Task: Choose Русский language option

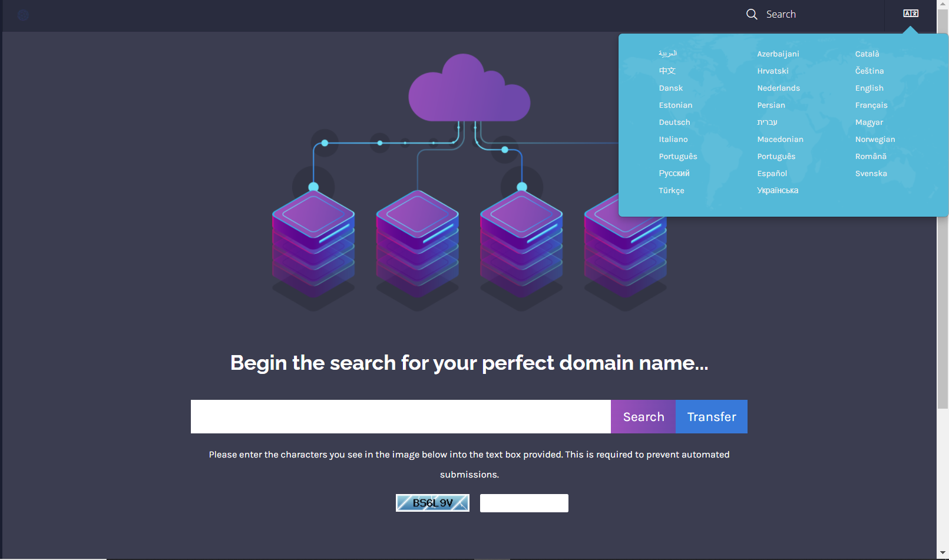Action: coord(674,174)
